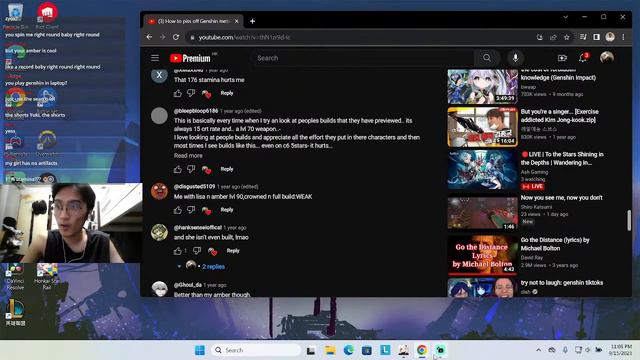The height and width of the screenshot is (360, 640).
Task: Like the 'That 176 stamina hurts me' comment
Action: coord(178,93)
